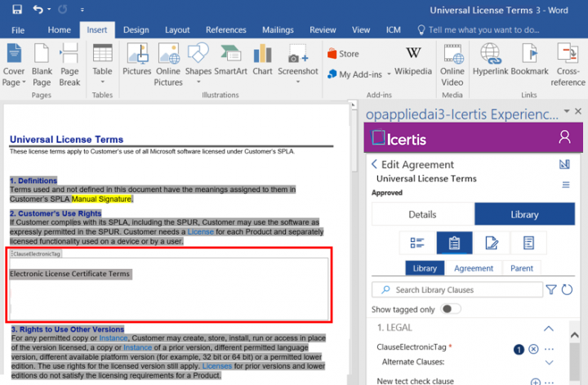This screenshot has width=588, height=385.
Task: Go back from Edit Agreement
Action: click(x=374, y=164)
